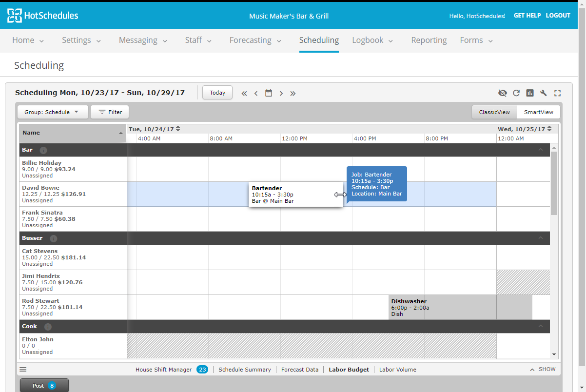Viewport: 586px width, 392px height.
Task: Switch to SmartView
Action: pos(539,112)
